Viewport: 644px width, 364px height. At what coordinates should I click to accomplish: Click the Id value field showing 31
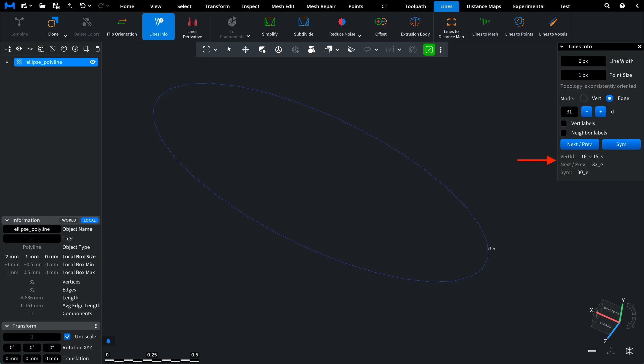tap(569, 112)
